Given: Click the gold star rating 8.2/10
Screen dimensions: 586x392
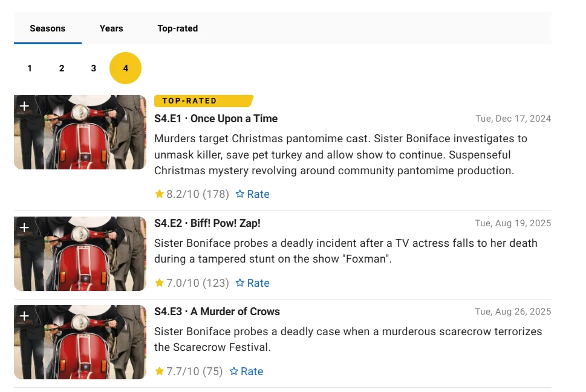Looking at the screenshot, I should pos(160,194).
